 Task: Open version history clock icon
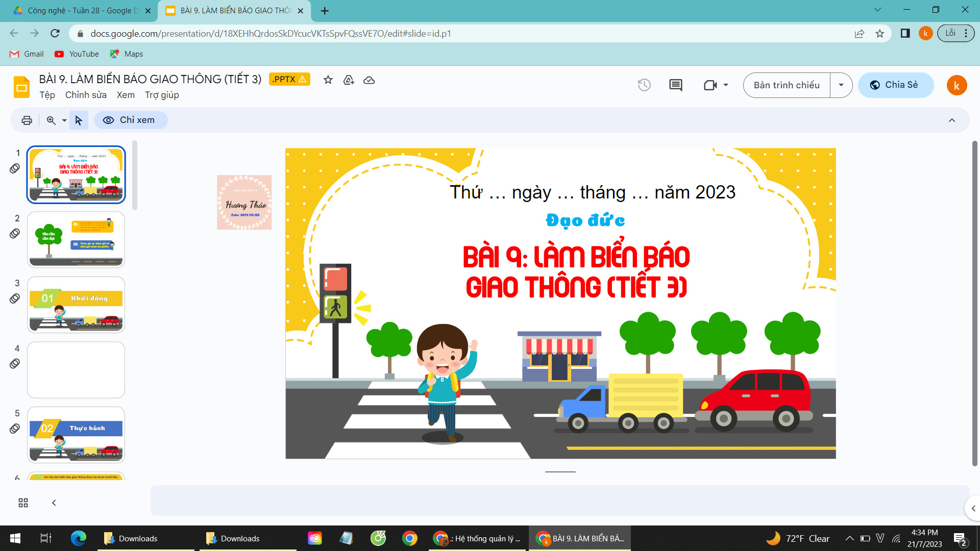(x=644, y=85)
